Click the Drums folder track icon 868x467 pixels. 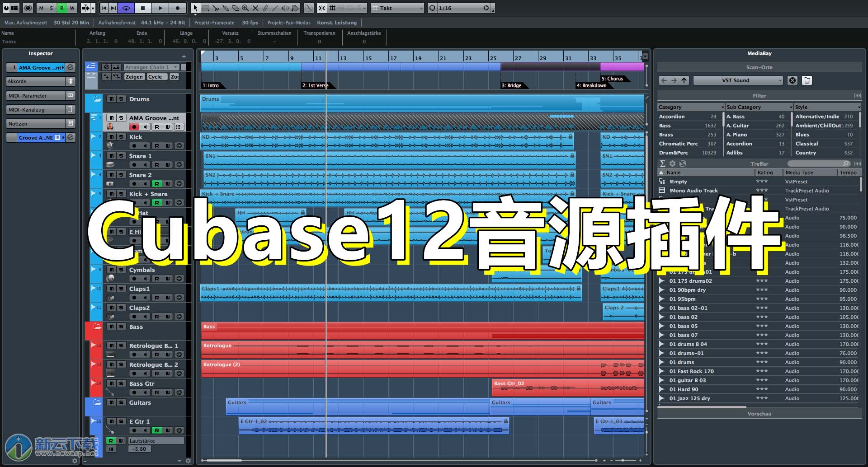[97, 99]
